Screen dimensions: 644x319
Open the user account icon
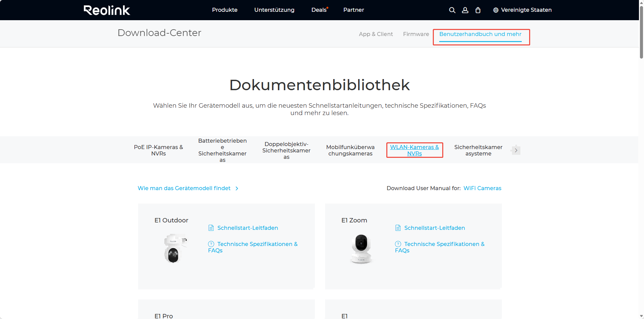click(465, 10)
